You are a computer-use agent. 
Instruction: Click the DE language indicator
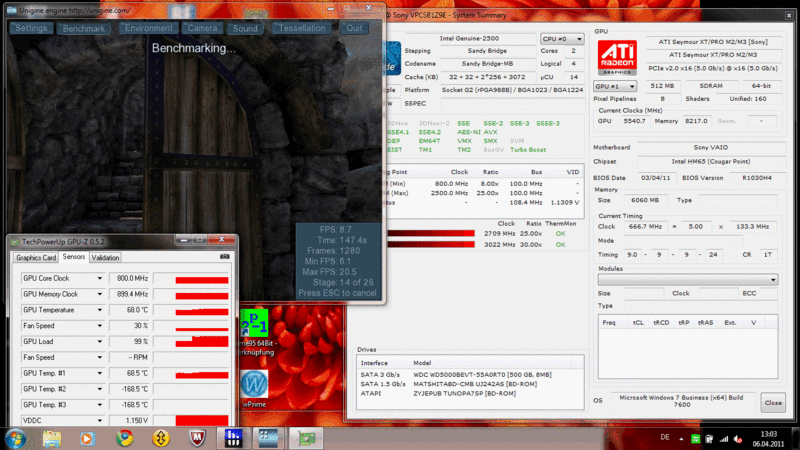click(x=665, y=437)
